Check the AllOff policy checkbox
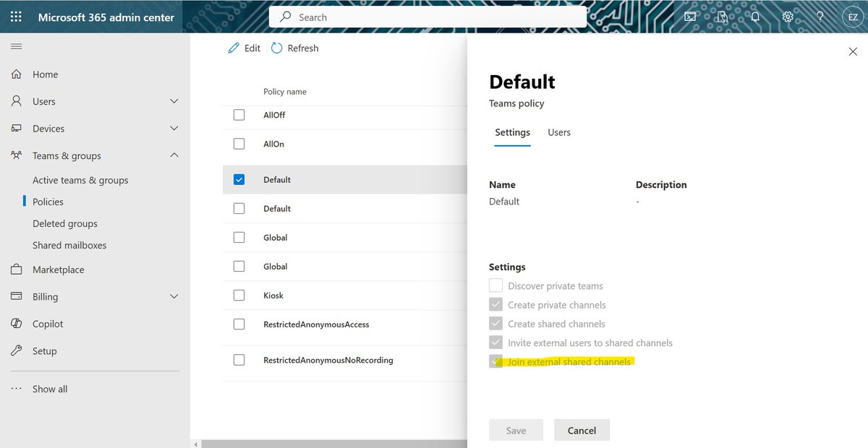This screenshot has height=448, width=868. [239, 115]
